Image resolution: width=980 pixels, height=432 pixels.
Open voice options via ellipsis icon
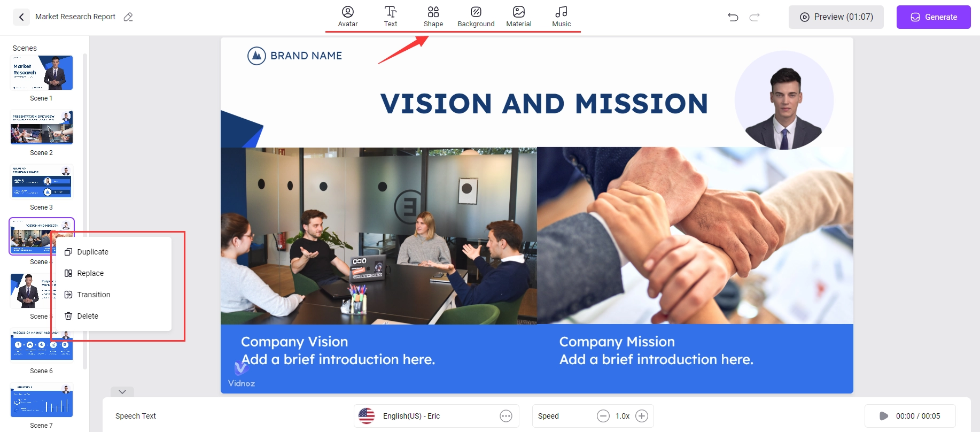point(506,416)
